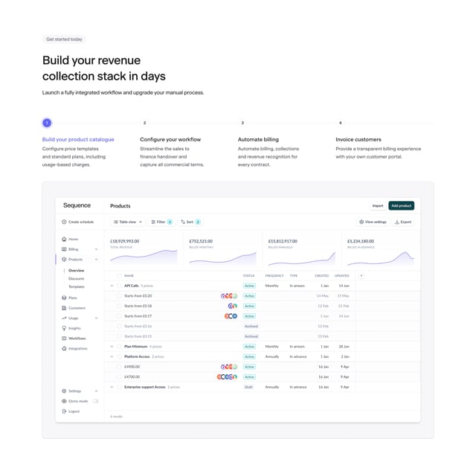
Task: Click the Add product button
Action: pos(402,205)
